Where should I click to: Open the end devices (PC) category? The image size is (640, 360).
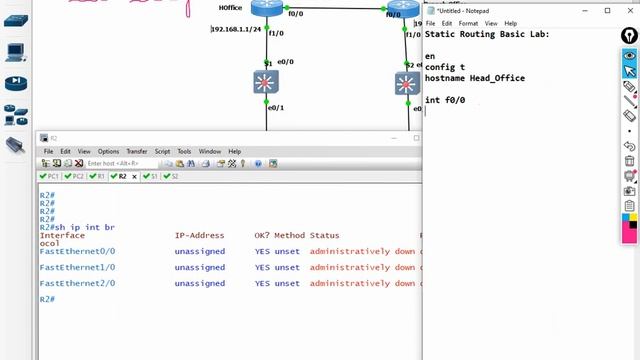[x=16, y=52]
